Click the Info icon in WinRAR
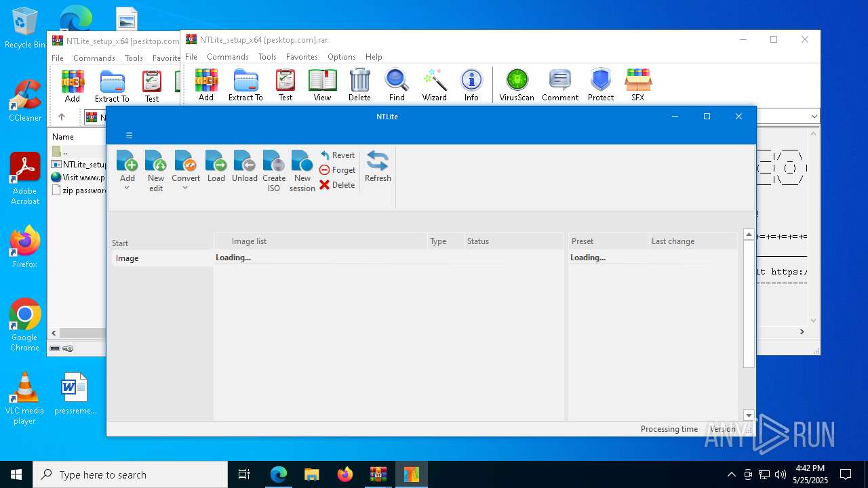This screenshot has width=868, height=488. (471, 80)
